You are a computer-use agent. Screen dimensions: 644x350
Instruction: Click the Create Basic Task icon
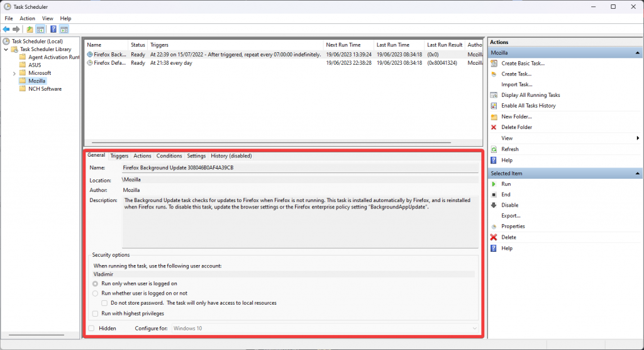tap(494, 63)
